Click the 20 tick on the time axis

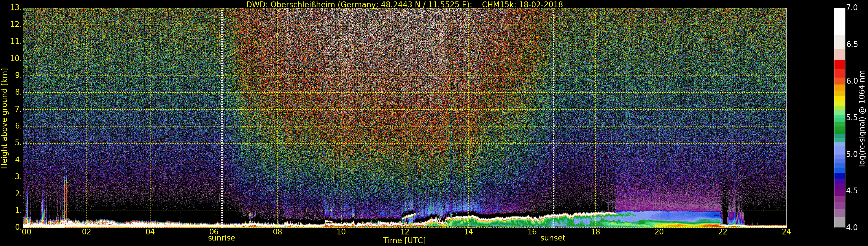[x=659, y=232]
